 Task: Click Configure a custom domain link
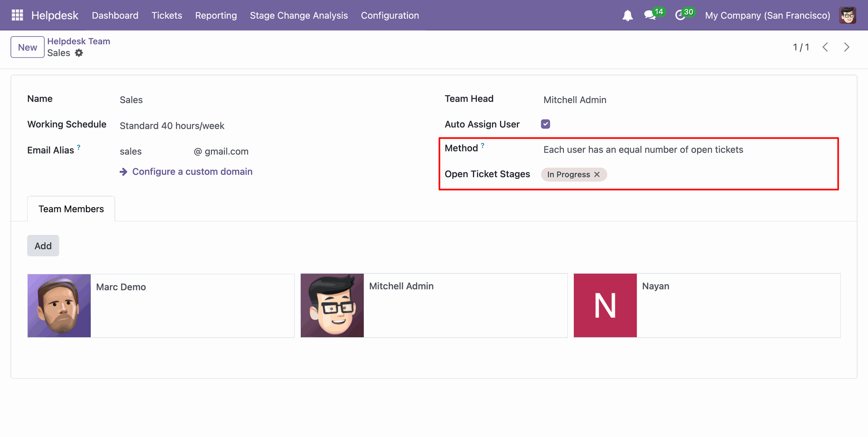(x=192, y=172)
